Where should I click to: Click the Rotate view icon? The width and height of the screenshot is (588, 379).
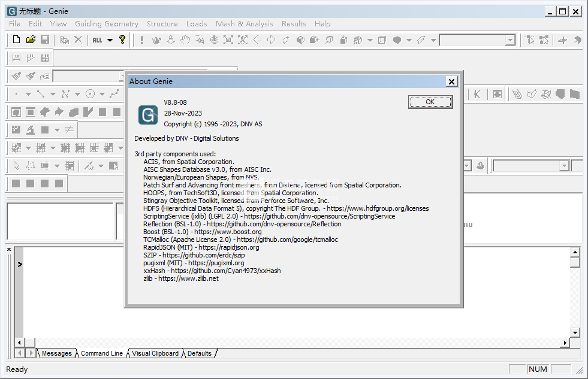[214, 40]
